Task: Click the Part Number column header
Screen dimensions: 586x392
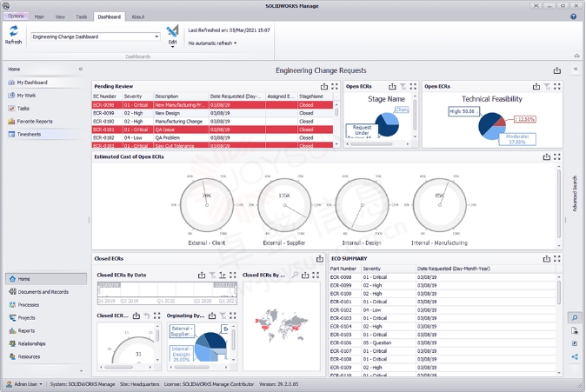Action: 345,269
